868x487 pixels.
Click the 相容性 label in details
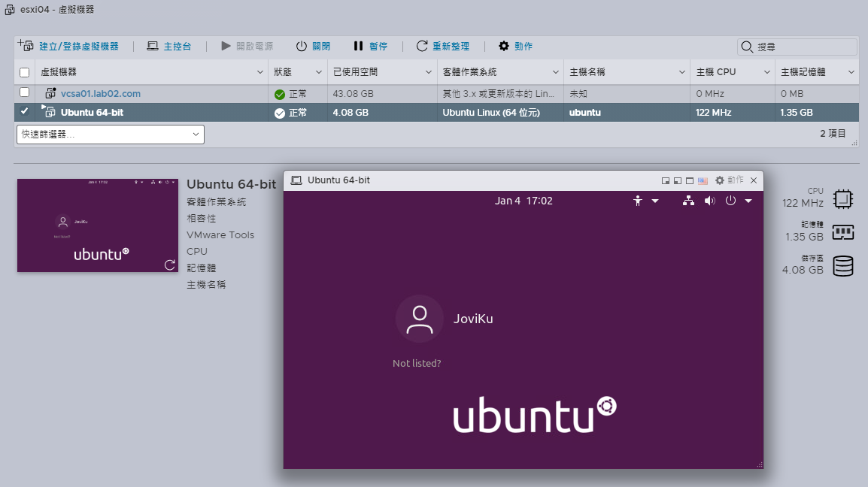[x=202, y=218]
